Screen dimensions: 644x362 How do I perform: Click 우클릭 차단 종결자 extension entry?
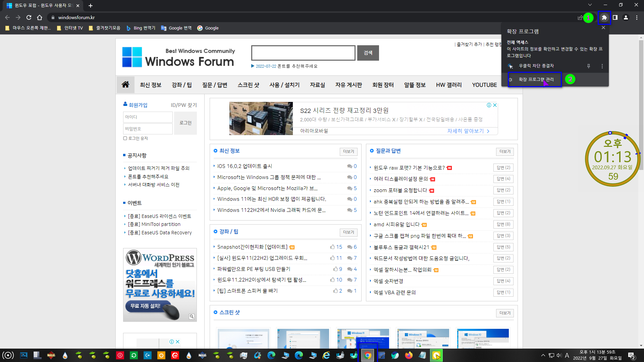click(x=536, y=66)
